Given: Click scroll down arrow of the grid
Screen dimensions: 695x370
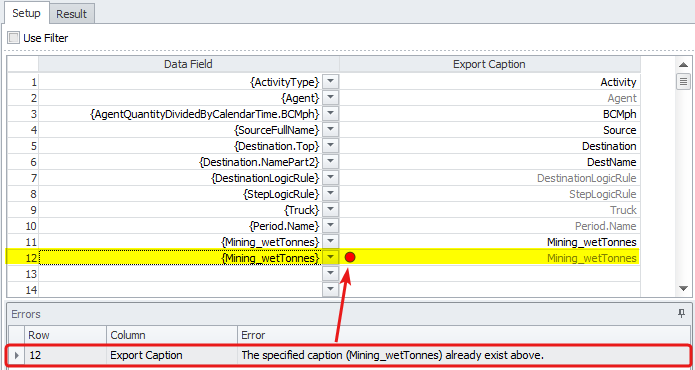Looking at the screenshot, I should pos(683,289).
